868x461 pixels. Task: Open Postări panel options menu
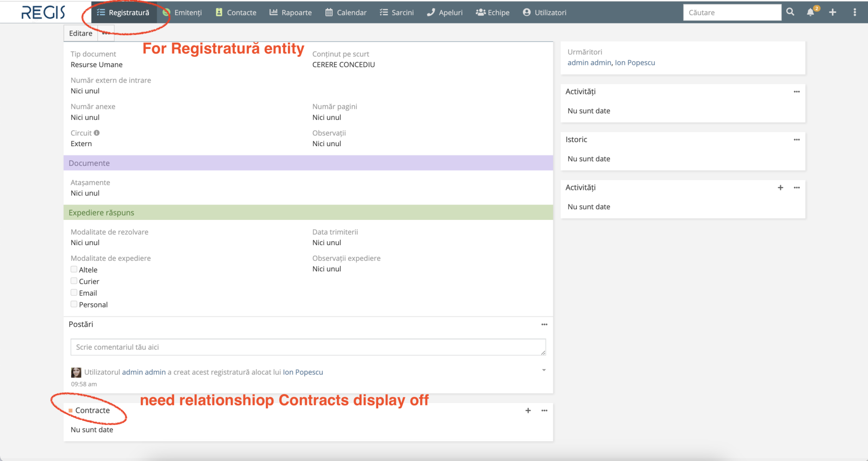tap(544, 325)
